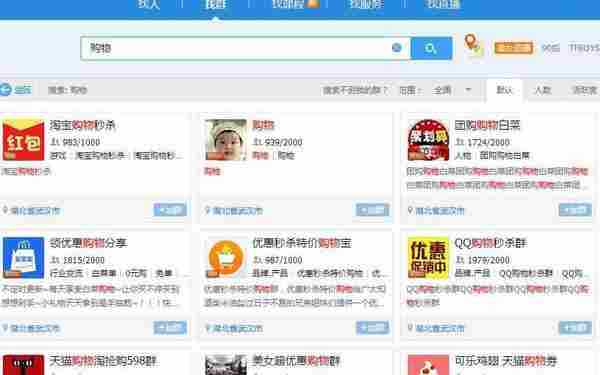
Task: Open the 淘宝购物秒杀 group title
Action: click(x=82, y=125)
